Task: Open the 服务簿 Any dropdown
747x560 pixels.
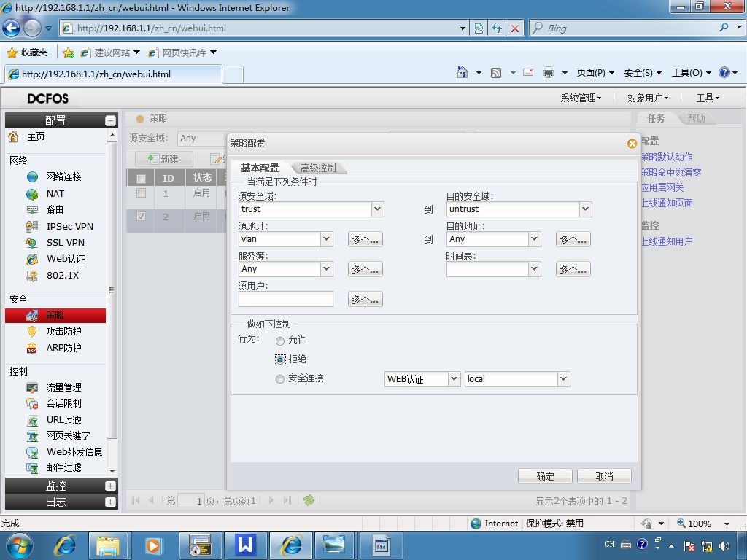Action: click(326, 269)
